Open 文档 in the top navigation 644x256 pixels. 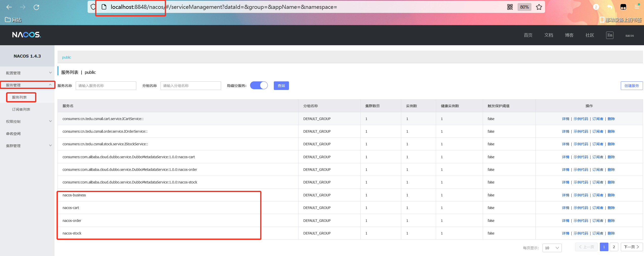click(x=549, y=35)
